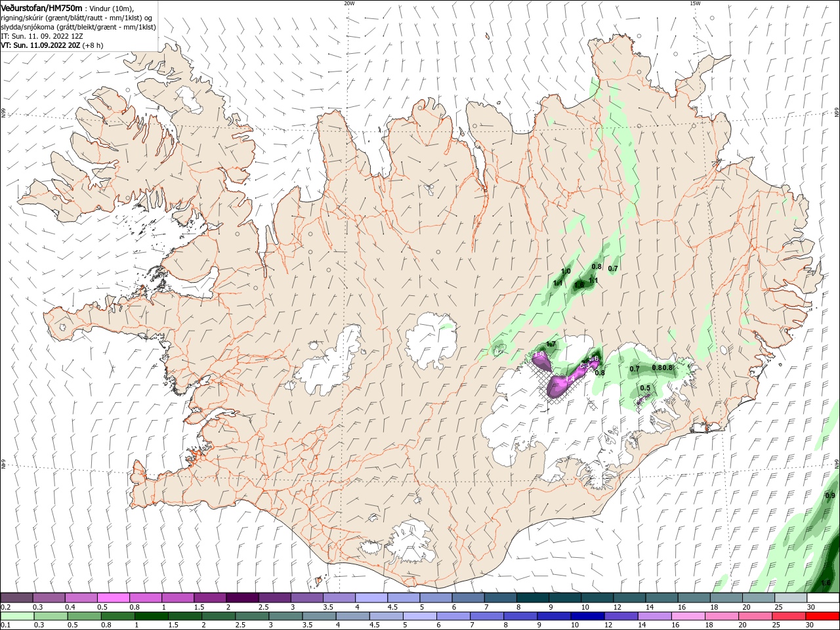The image size is (840, 630).
Task: Click the dark green rain cell labeled 1.6 inland
Action: click(579, 284)
